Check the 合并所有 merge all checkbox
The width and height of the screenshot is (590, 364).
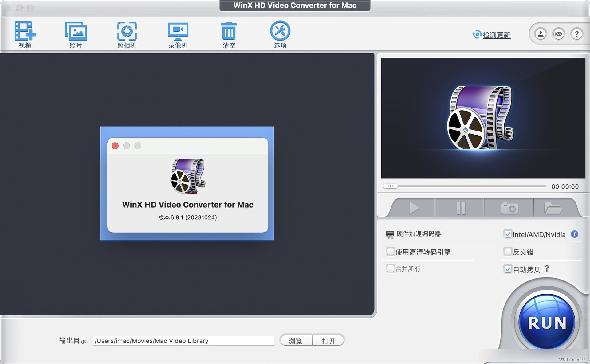click(390, 268)
